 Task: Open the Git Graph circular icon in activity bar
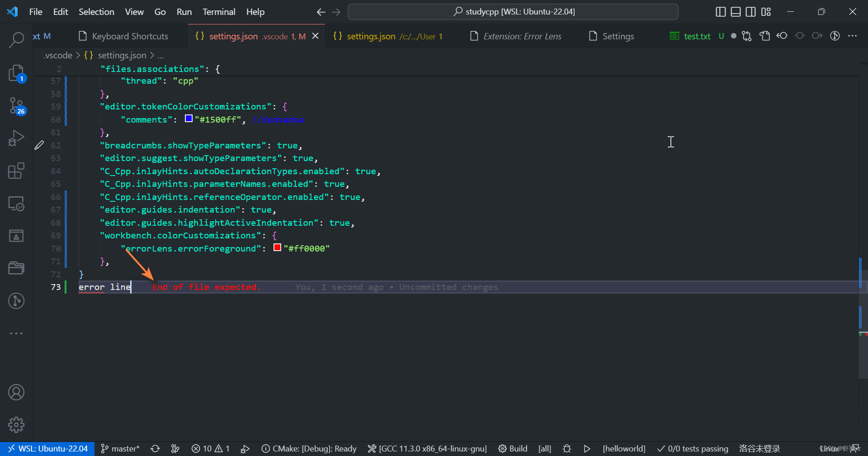click(16, 301)
